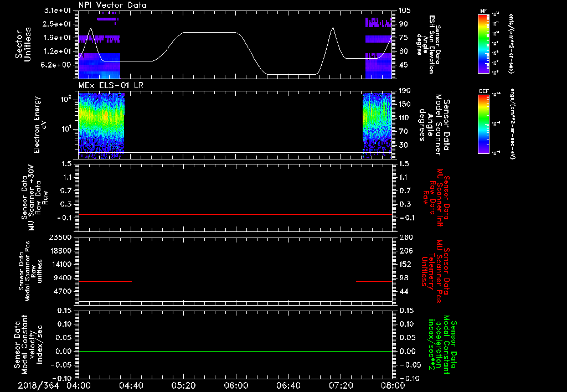567x392 pixels.
Task: Click the 30 Scanner Angle tick label
Action: coord(403,146)
